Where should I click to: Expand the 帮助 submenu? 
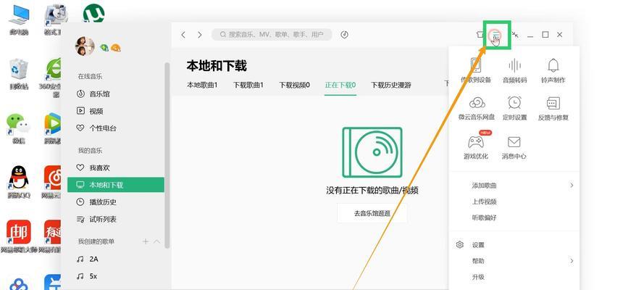tap(514, 261)
